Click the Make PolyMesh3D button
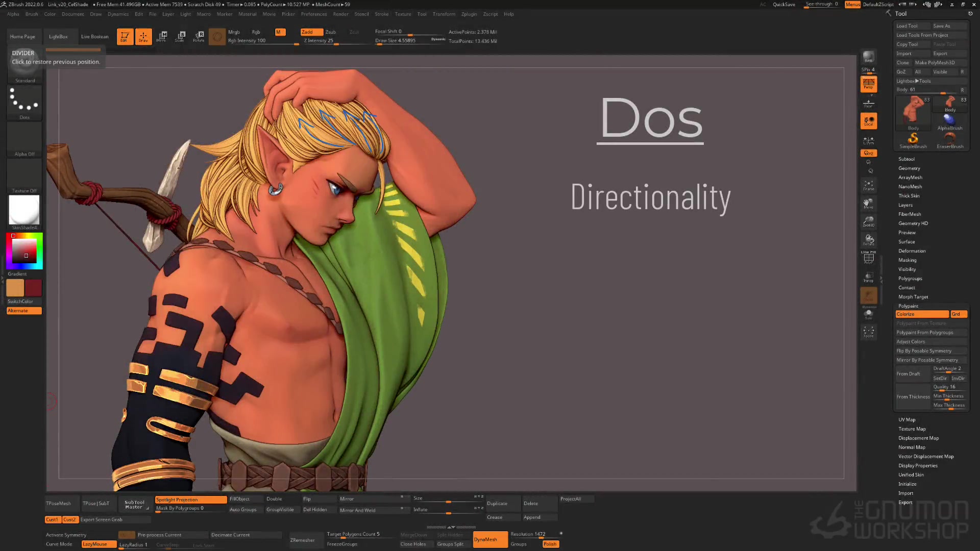980x551 pixels. [940, 63]
